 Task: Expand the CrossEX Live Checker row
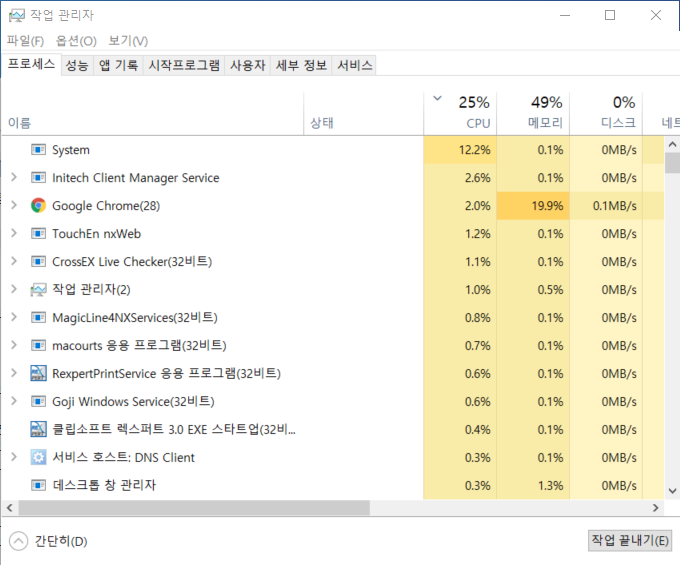pos(14,261)
